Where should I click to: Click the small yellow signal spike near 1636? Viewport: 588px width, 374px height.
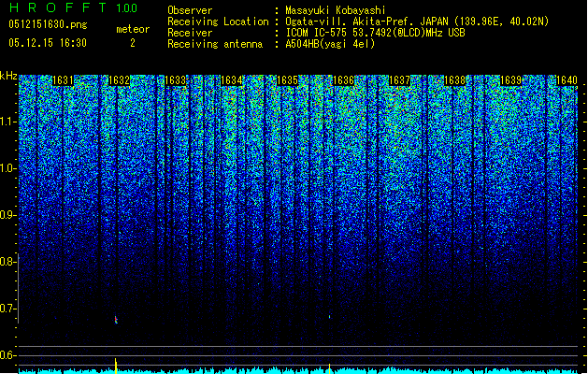[x=330, y=368]
